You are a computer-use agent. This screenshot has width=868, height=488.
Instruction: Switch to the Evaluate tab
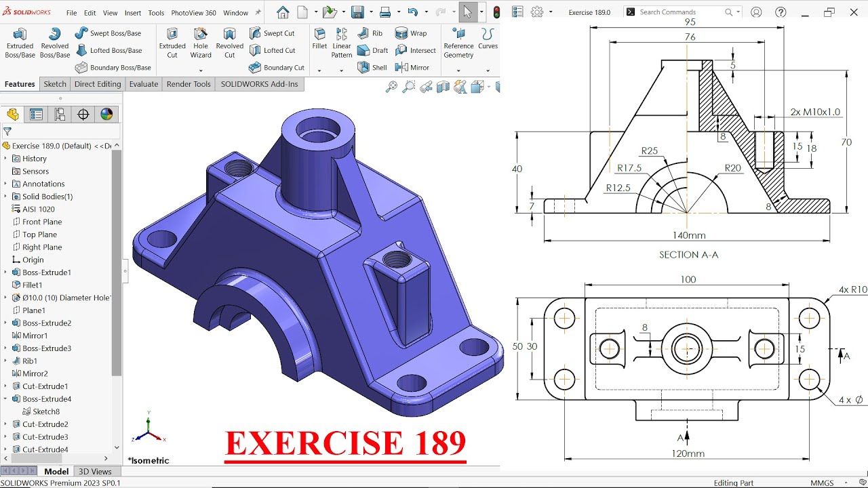pyautogui.click(x=144, y=84)
